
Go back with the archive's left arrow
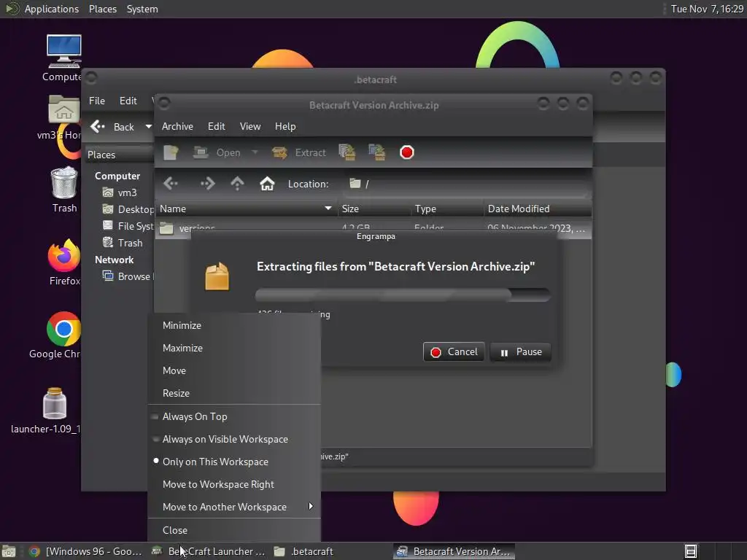[x=171, y=183]
